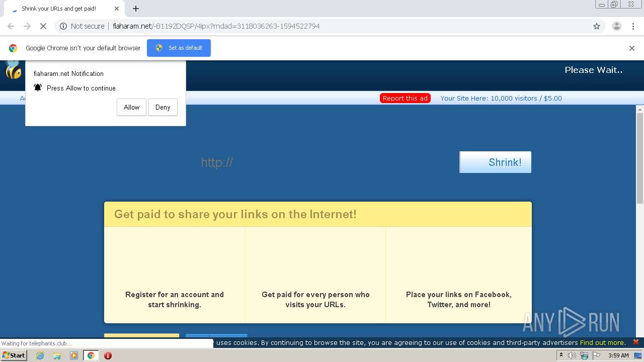Click the network tray icon
Image resolution: width=644 pixels, height=362 pixels.
coord(584,355)
